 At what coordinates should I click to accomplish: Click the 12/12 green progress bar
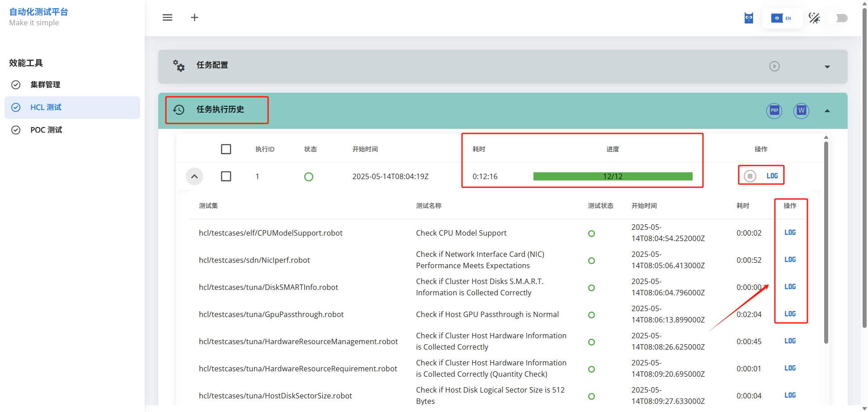click(613, 176)
